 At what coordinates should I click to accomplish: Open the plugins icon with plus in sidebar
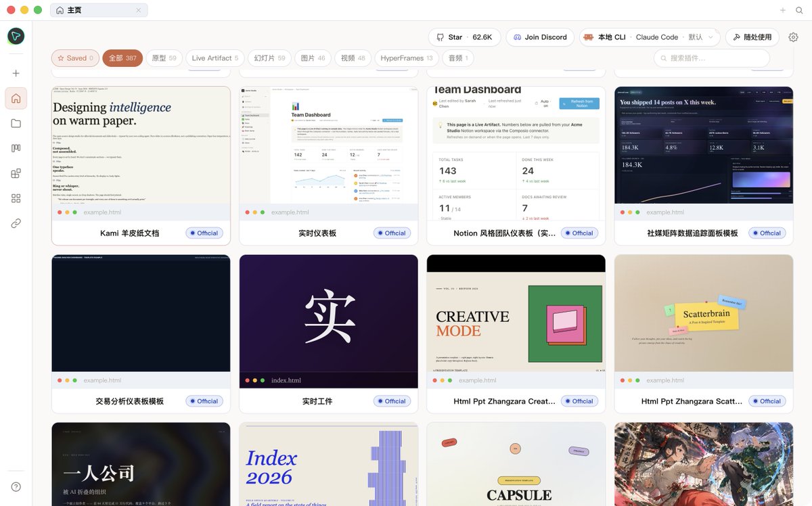(x=16, y=173)
